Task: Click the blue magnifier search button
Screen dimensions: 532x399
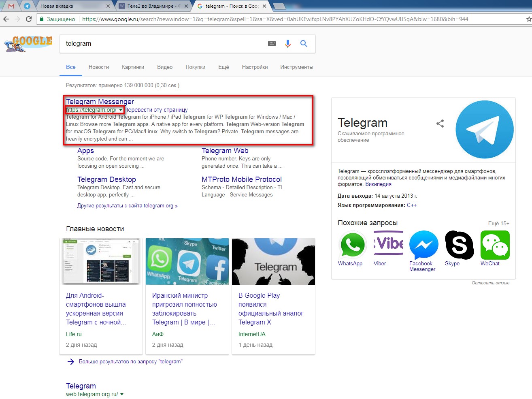Action: coord(304,44)
